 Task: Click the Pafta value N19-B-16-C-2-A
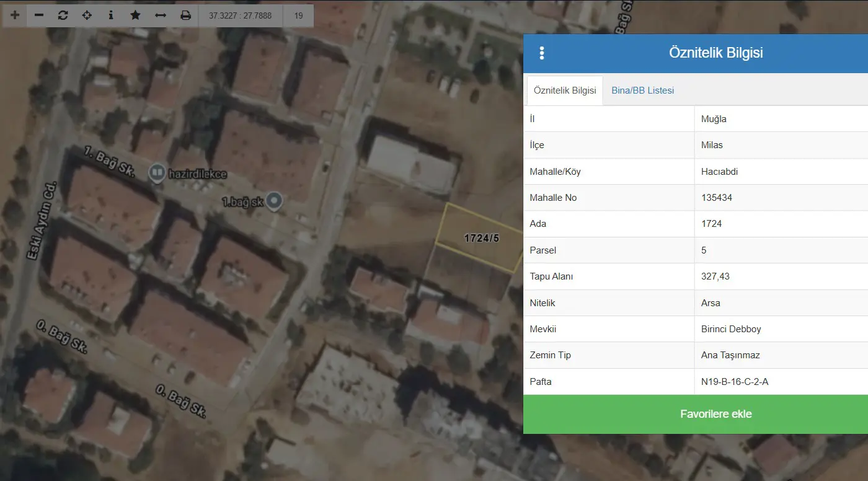click(x=735, y=382)
